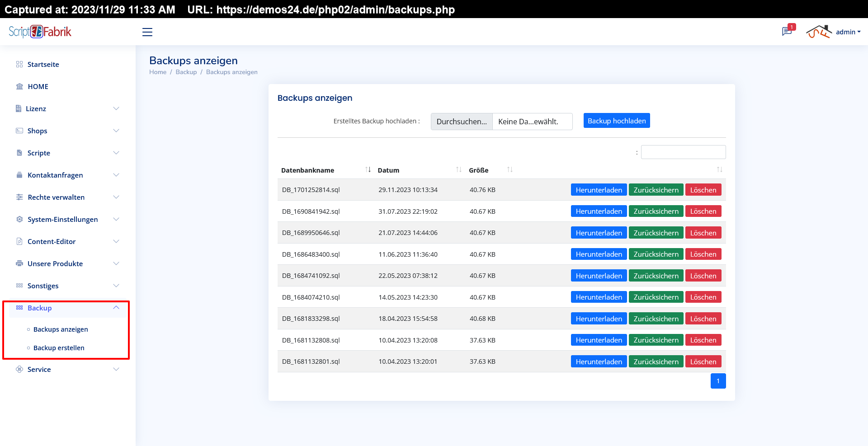Click the System-Einstellungen gear icon

[19, 219]
